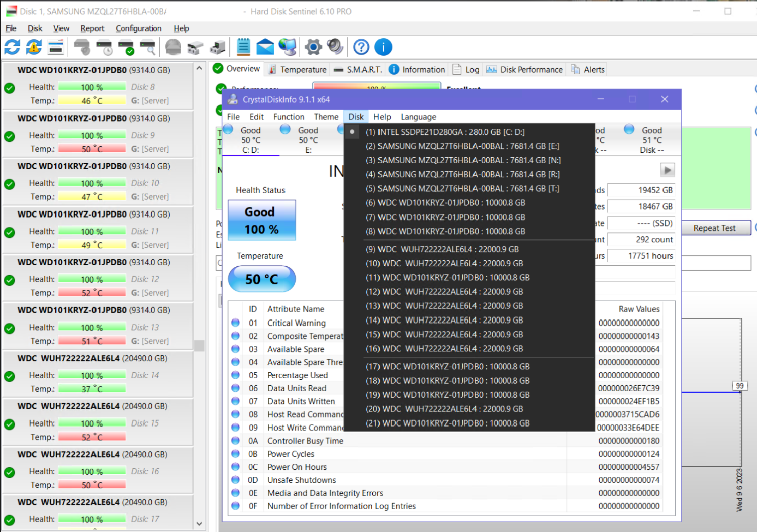Image resolution: width=757 pixels, height=532 pixels.
Task: Click the blue question mark help icon
Action: 361,47
